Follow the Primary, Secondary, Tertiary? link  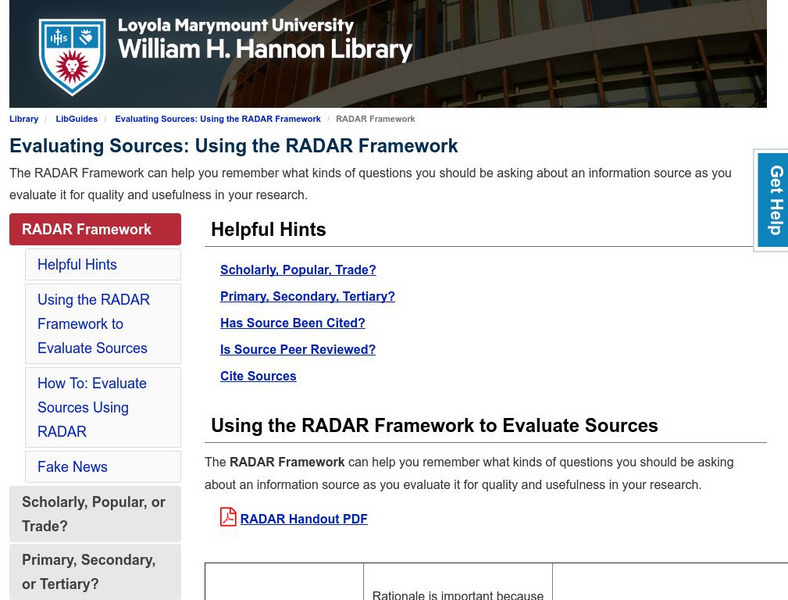click(x=308, y=296)
